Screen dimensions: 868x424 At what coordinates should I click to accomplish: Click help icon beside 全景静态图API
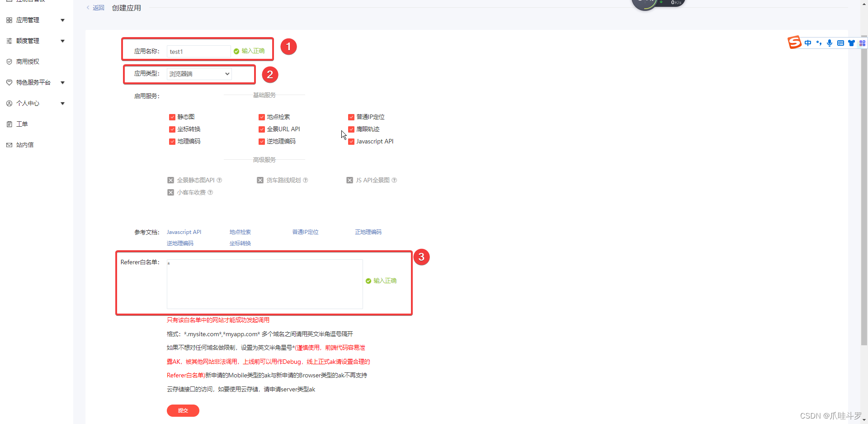[x=219, y=180]
